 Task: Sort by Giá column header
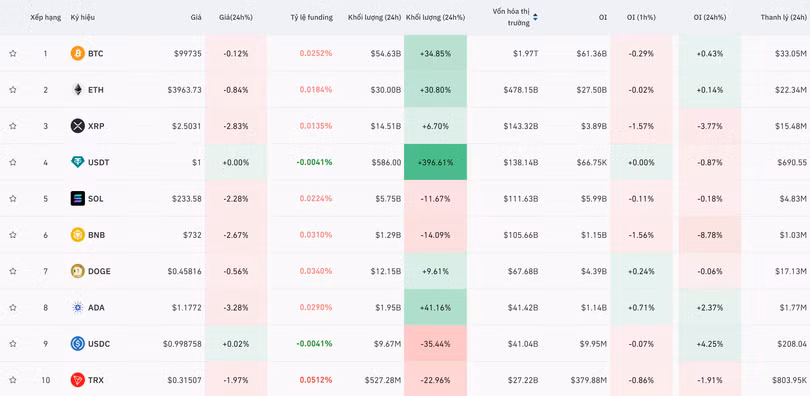pos(196,17)
